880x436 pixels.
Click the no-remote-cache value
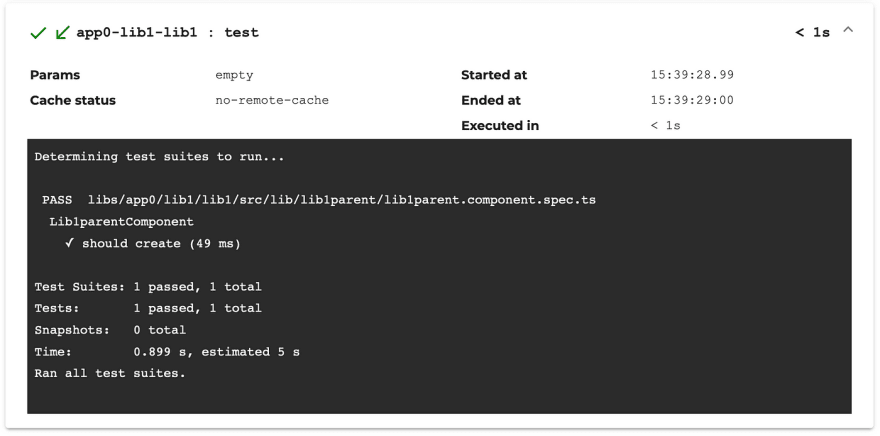272,100
